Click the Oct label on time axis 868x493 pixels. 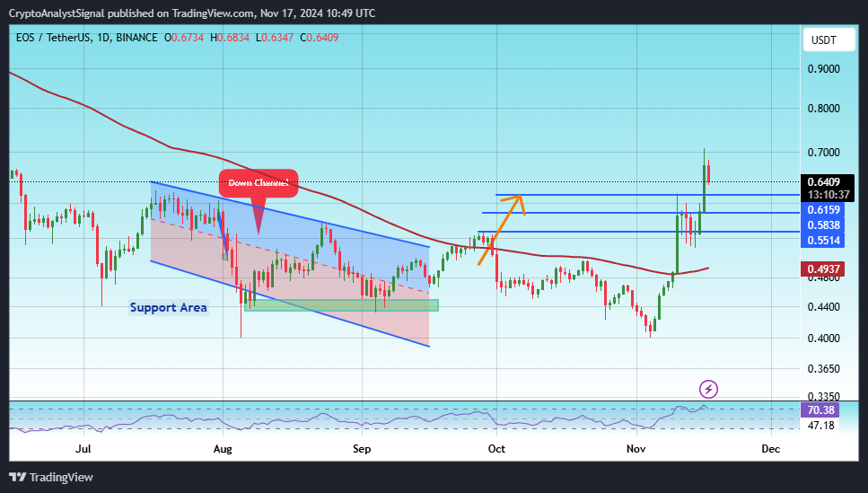point(496,448)
